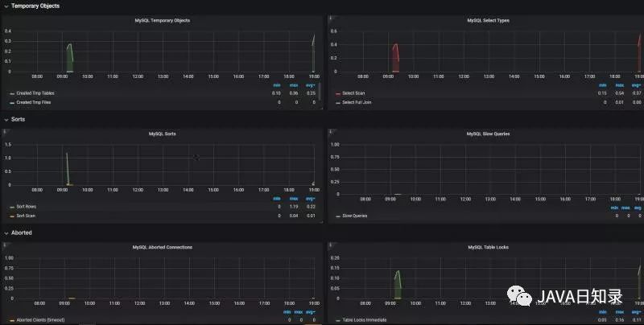Open the MySQL Slow Queries panel title menu

click(488, 134)
